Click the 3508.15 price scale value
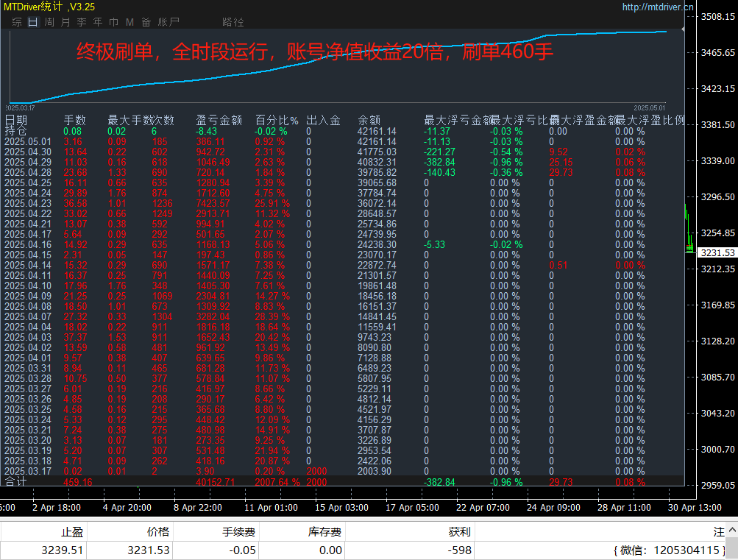This screenshot has width=738, height=560. point(717,16)
